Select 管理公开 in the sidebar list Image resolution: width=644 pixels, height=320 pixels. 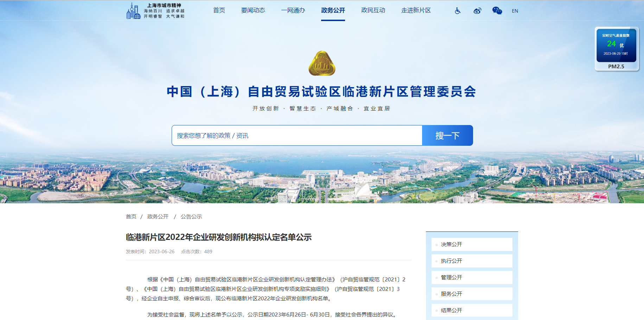452,277
